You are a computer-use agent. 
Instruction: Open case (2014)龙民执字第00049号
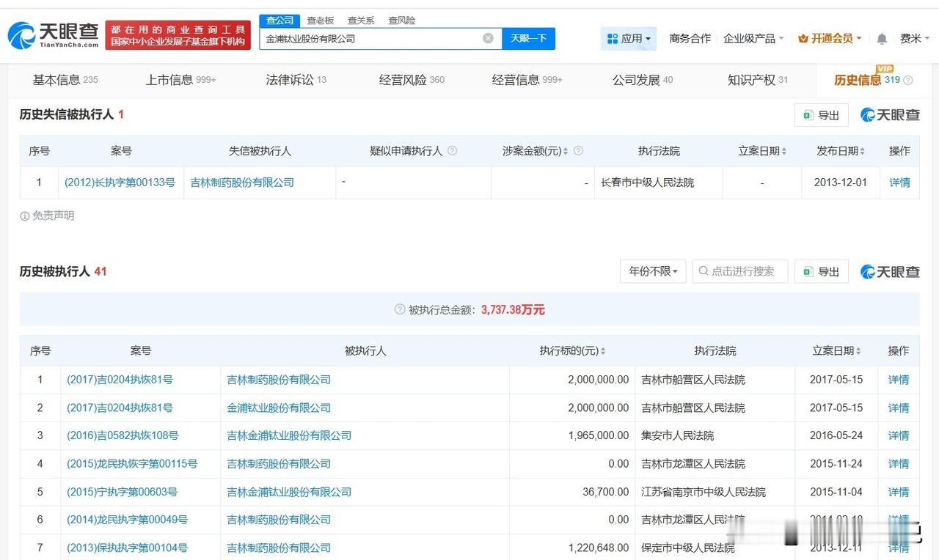click(x=127, y=520)
